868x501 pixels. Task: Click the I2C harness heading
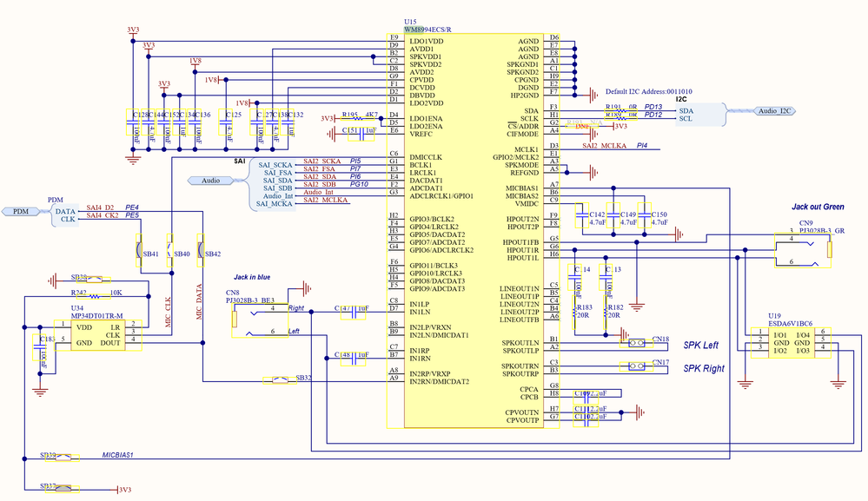coord(681,100)
